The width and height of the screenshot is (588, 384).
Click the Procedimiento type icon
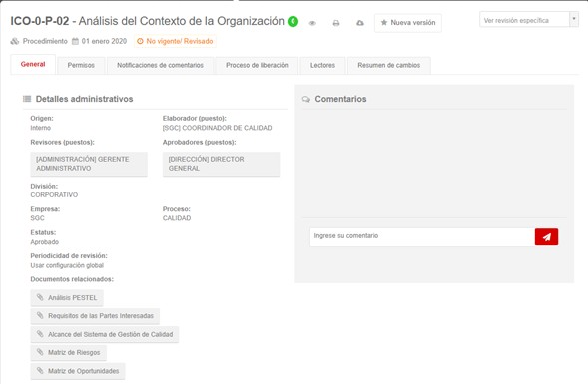[15, 41]
